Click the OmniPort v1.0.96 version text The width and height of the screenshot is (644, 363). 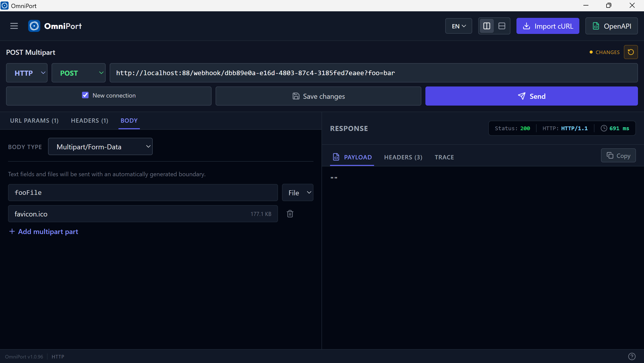coord(24,356)
